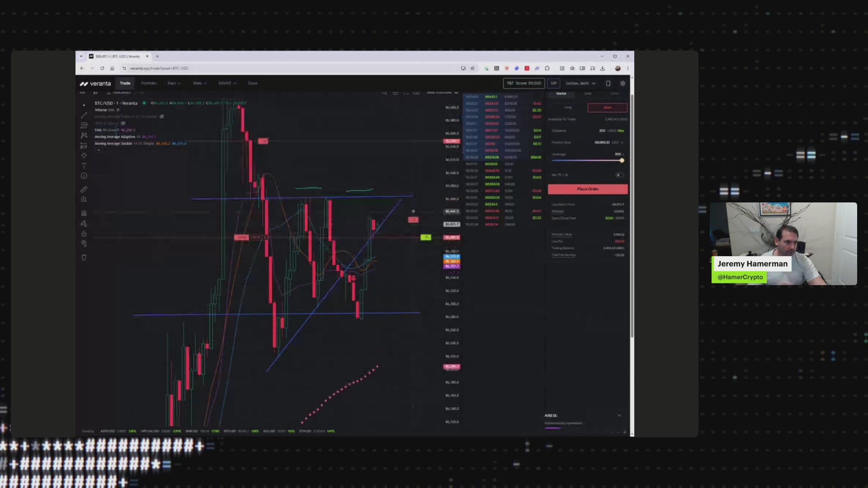Select the Short position side

(607, 108)
